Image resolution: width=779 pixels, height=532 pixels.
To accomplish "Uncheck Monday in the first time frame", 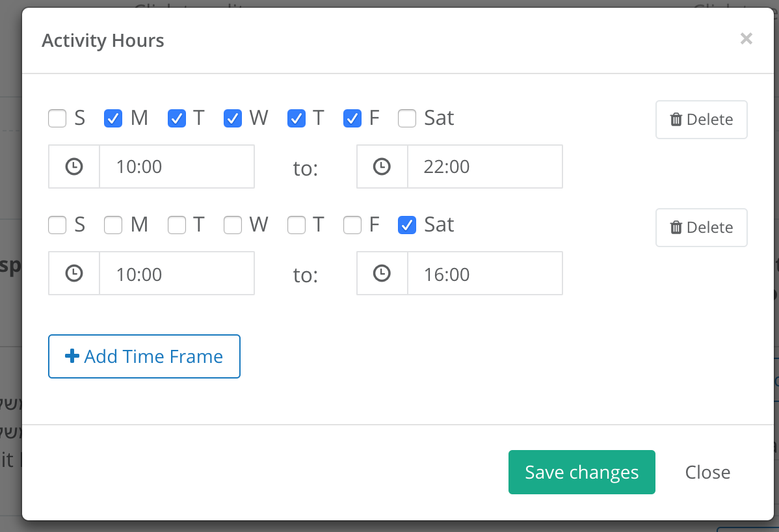I will 112,118.
